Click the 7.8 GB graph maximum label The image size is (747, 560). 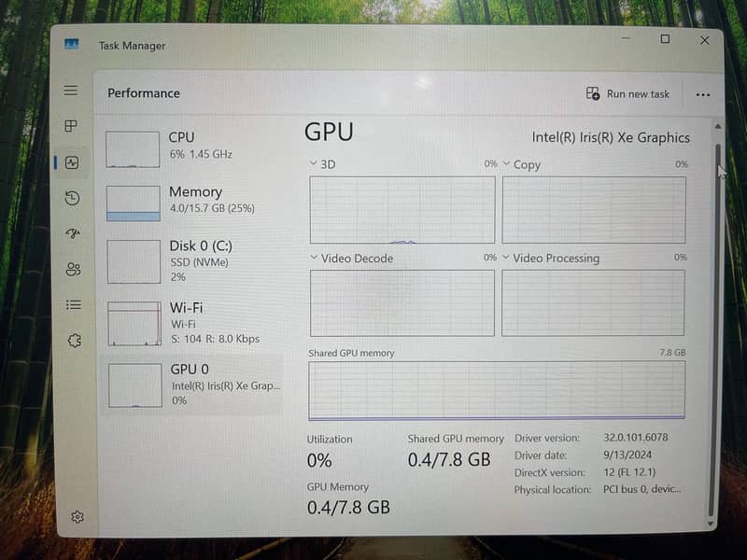pyautogui.click(x=672, y=353)
